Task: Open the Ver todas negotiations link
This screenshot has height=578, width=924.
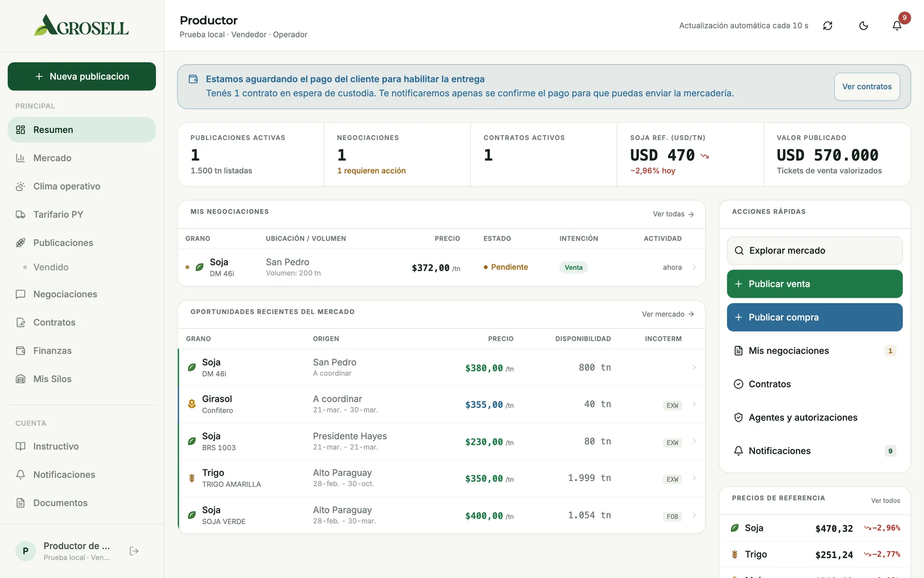Action: click(673, 214)
